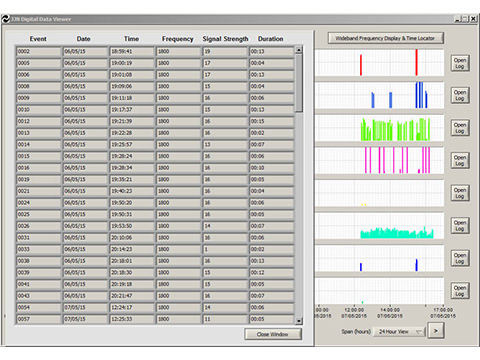480x360 pixels.
Task: Click the Frequency column header
Action: coord(177,39)
